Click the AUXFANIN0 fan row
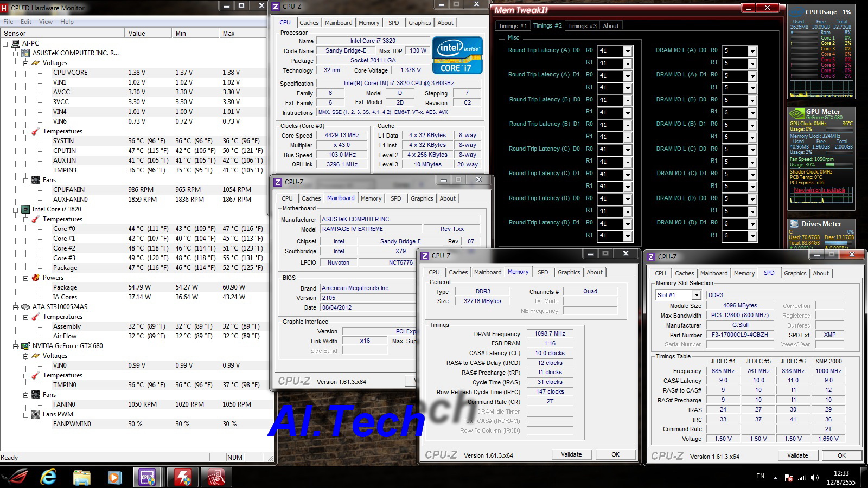Image resolution: width=868 pixels, height=488 pixels. [x=133, y=200]
